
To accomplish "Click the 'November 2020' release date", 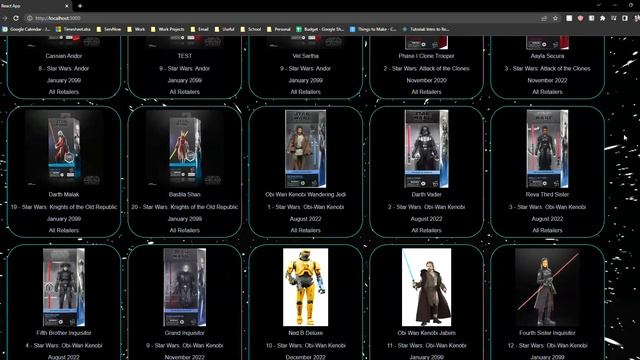I will [x=426, y=80].
